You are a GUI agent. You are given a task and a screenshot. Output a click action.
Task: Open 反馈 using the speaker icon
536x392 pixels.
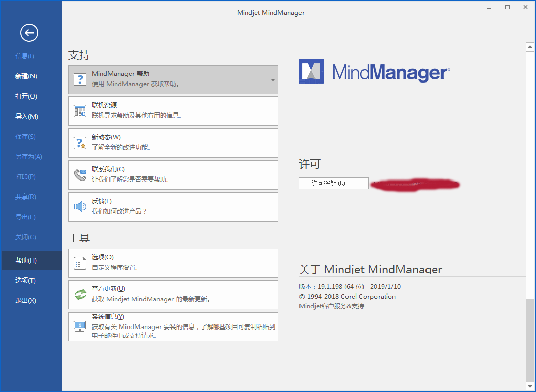80,206
